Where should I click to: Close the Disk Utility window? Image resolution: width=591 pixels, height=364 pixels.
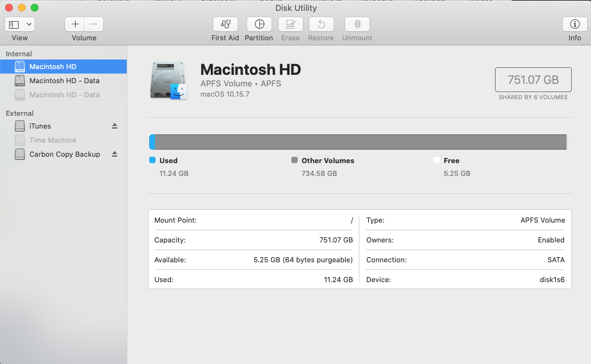(9, 8)
